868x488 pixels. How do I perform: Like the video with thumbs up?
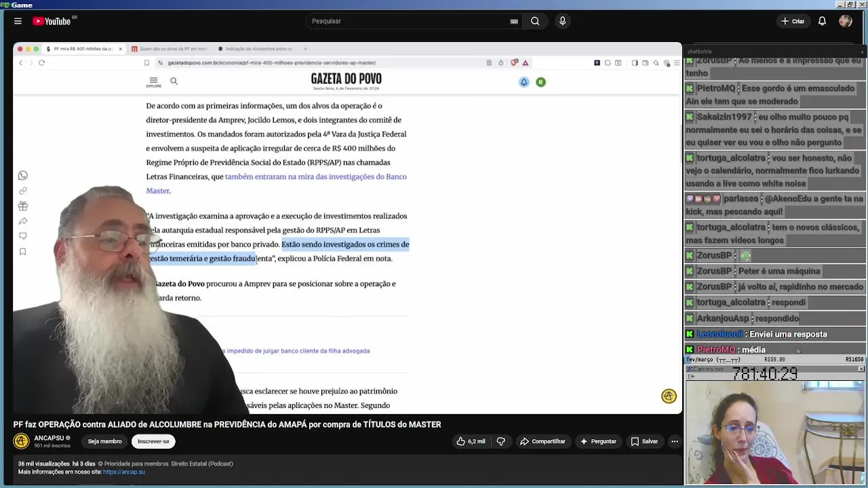click(471, 441)
